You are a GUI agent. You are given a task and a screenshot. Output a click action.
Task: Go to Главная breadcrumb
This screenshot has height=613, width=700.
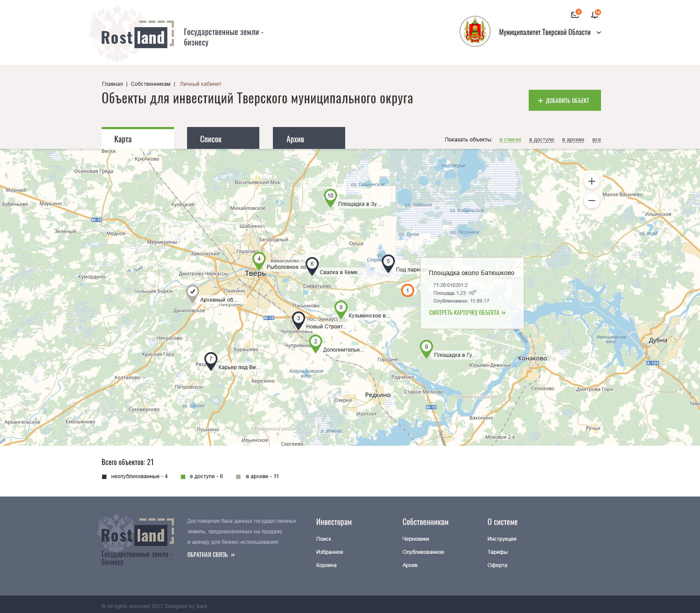pos(113,84)
